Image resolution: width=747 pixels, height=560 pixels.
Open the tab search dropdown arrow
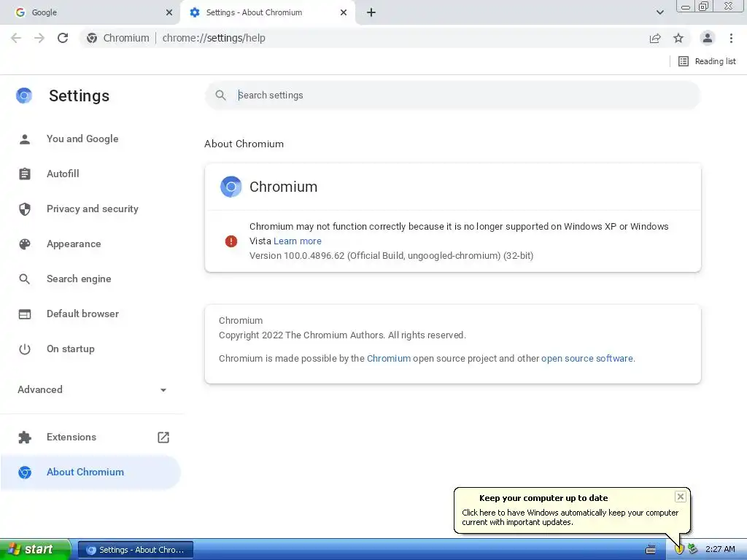659,12
